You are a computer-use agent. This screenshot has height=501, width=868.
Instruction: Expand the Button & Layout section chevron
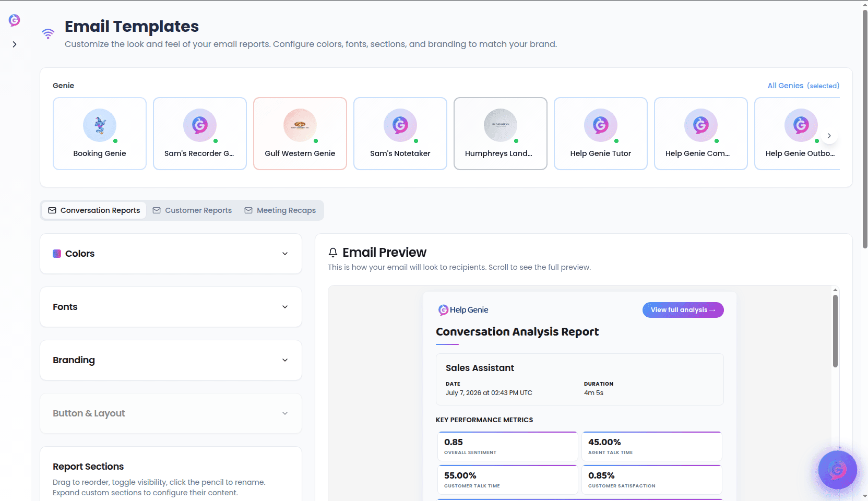pyautogui.click(x=285, y=413)
